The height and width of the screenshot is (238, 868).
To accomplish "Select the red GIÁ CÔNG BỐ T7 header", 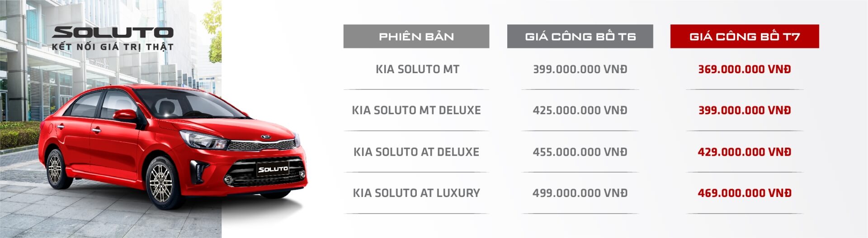I will point(745,37).
